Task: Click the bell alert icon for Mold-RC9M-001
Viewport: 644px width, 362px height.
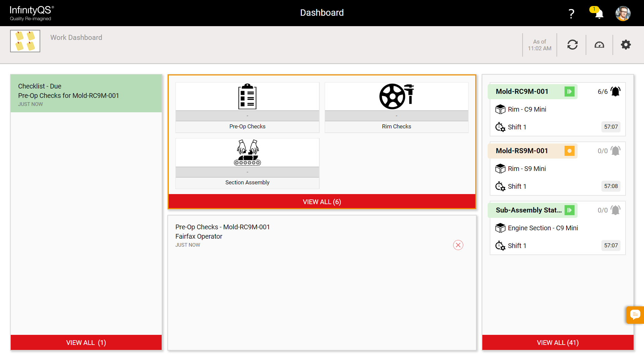Action: pos(615,91)
